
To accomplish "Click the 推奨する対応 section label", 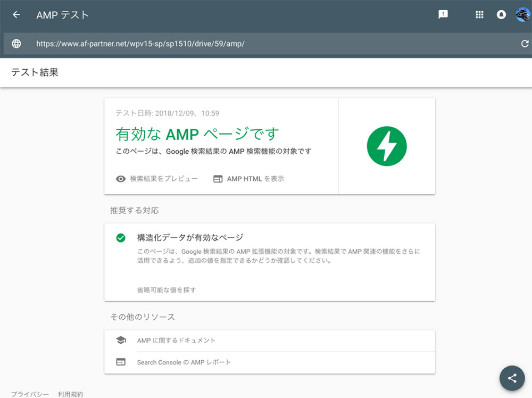I will coord(135,210).
